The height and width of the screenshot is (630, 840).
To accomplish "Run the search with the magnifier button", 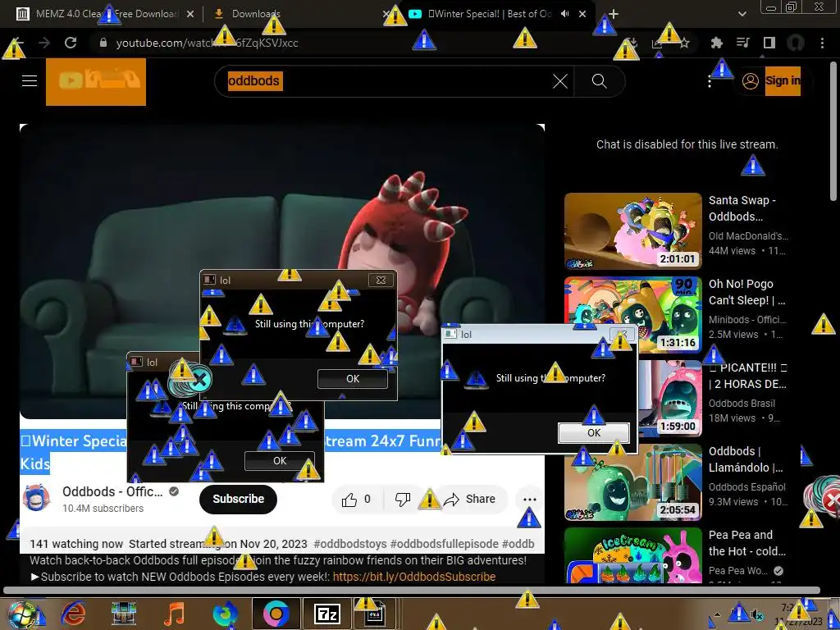I will click(599, 81).
